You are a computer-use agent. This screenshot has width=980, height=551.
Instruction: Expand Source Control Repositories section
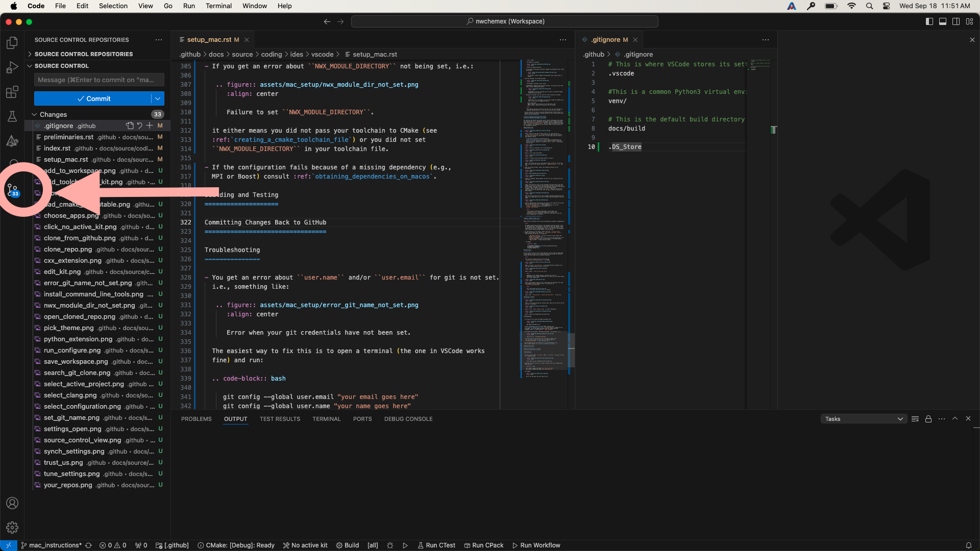point(84,54)
